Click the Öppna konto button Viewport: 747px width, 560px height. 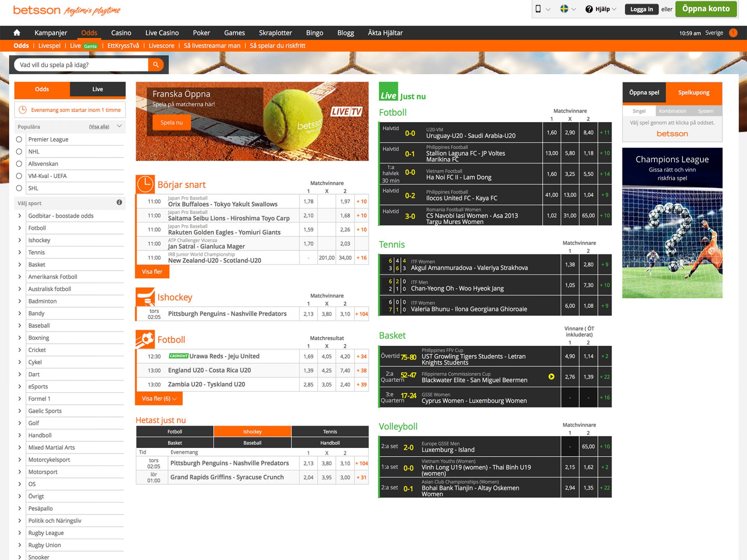coord(706,9)
